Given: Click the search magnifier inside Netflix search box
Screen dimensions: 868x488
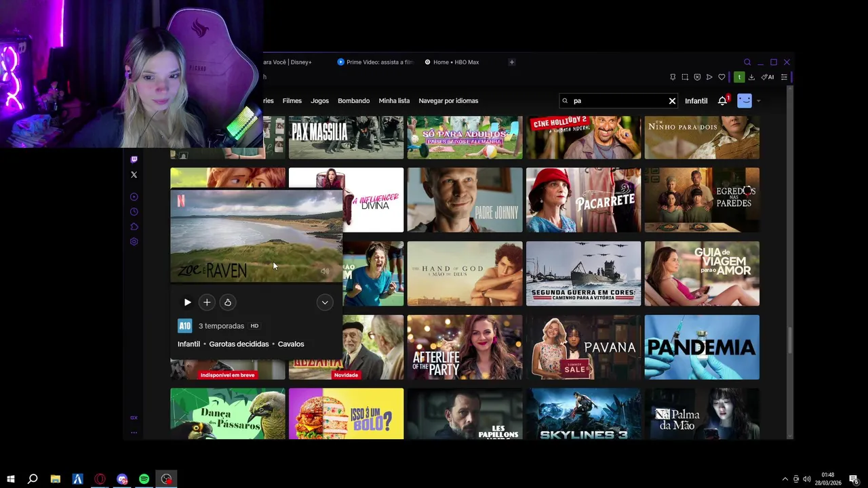Looking at the screenshot, I should coord(565,101).
